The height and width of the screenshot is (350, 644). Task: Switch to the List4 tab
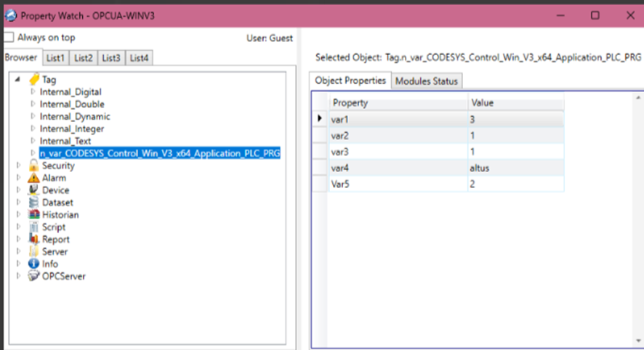click(140, 58)
